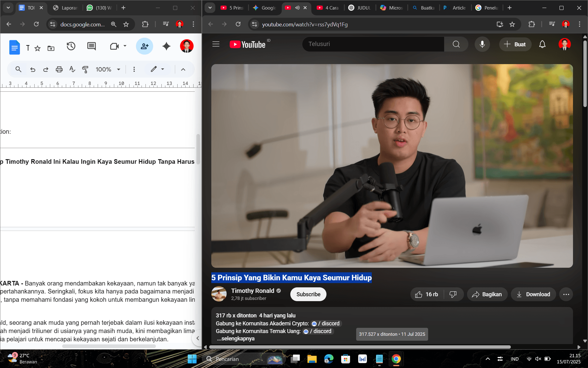Open Gemini assistant in Docs

tap(166, 46)
